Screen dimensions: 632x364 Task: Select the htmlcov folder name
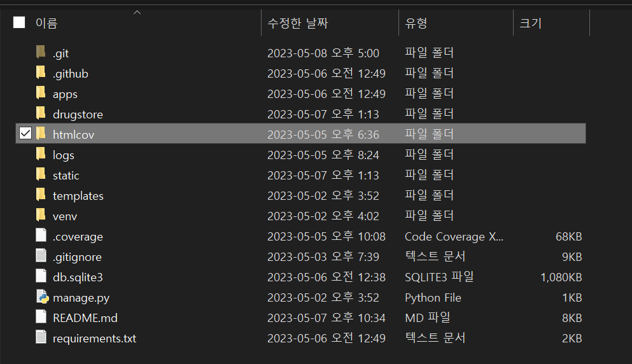(73, 135)
